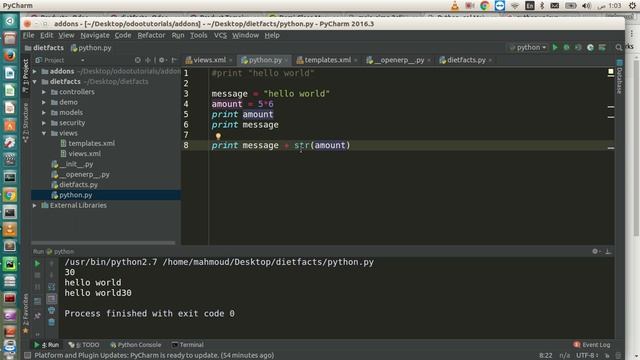The height and width of the screenshot is (360, 640).
Task: Run the python configuration from the top toolbar
Action: click(x=555, y=47)
